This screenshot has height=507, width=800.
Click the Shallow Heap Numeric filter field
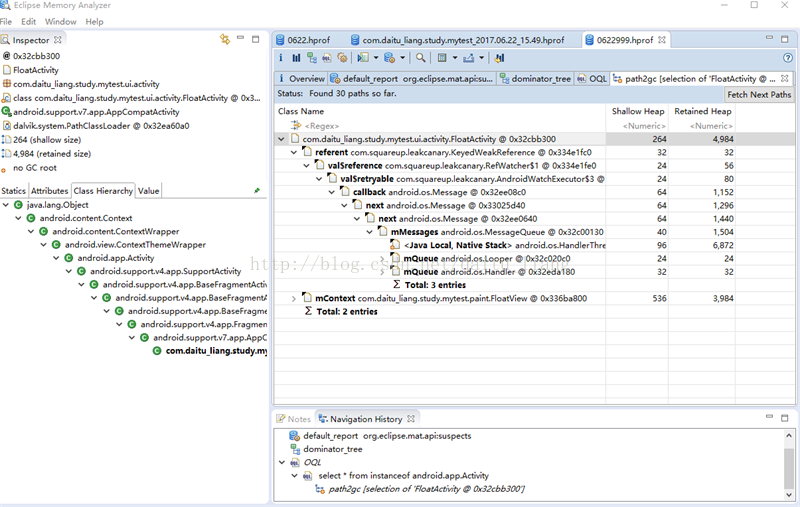pyautogui.click(x=637, y=125)
